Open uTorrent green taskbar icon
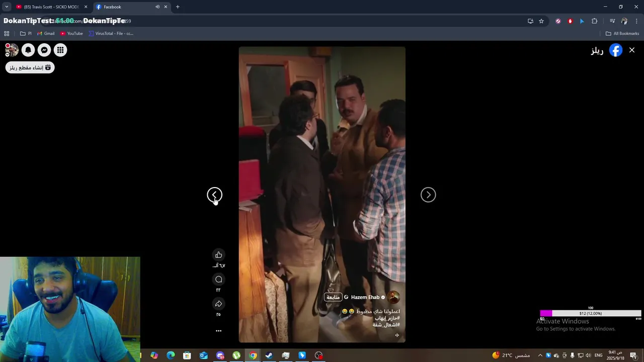This screenshot has width=644, height=362. (236, 355)
